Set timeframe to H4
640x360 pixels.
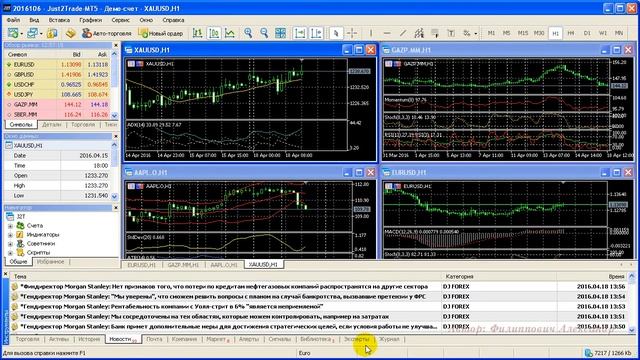[x=571, y=33]
